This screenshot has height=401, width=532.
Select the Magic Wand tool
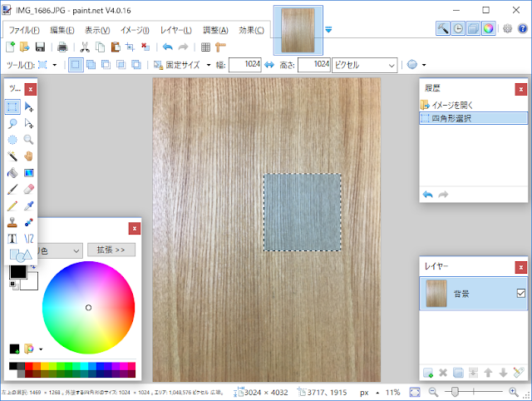pyautogui.click(x=12, y=156)
